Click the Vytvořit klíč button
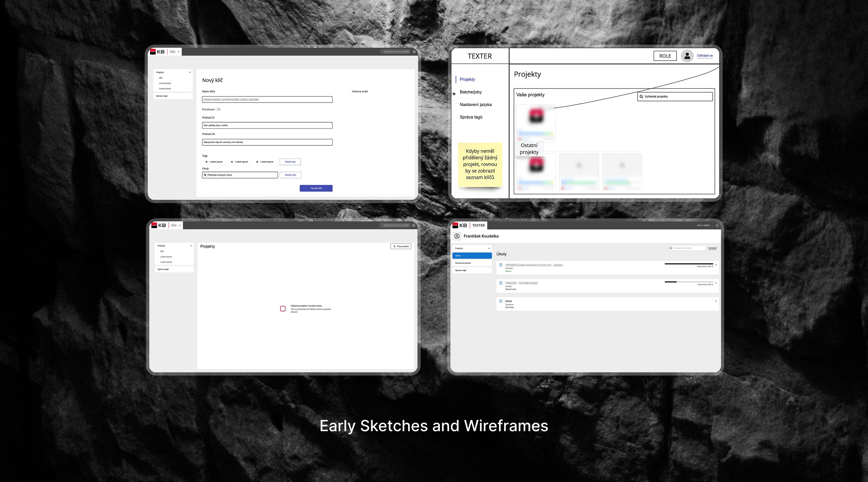Viewport: 868px width, 482px height. coord(316,188)
